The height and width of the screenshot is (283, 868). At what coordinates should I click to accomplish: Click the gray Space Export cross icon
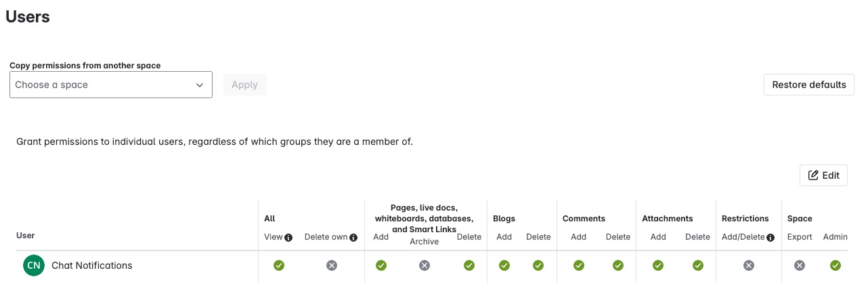(x=800, y=265)
